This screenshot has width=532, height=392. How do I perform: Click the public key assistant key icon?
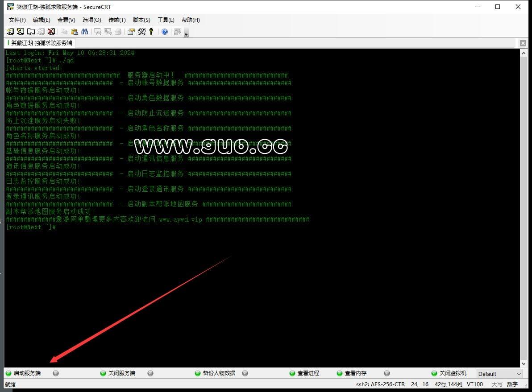(x=151, y=32)
